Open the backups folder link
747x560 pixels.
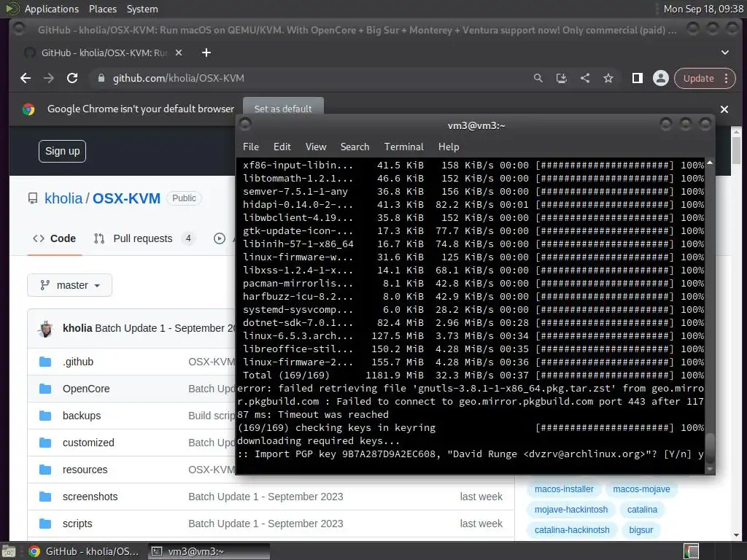pos(82,416)
